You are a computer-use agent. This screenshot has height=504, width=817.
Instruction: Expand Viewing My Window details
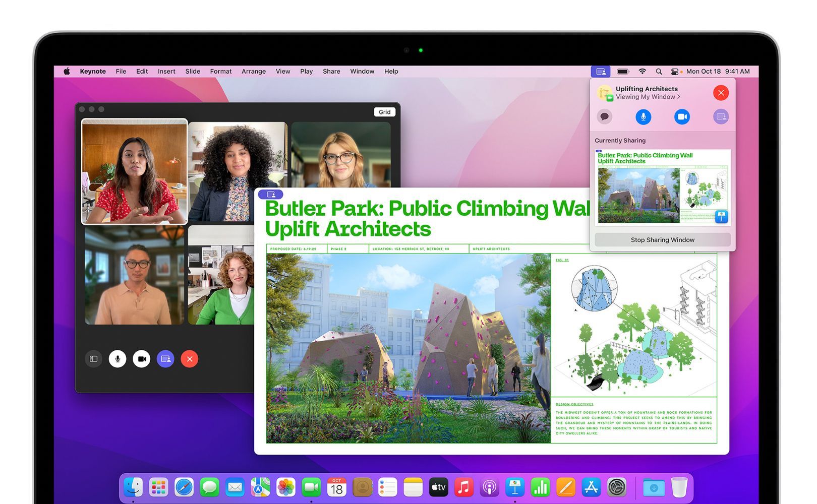[648, 97]
